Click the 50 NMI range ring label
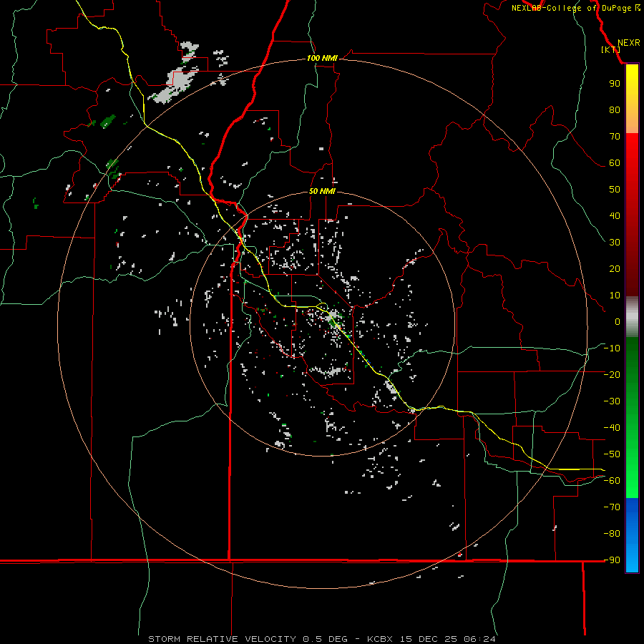The height and width of the screenshot is (644, 644). tap(322, 191)
